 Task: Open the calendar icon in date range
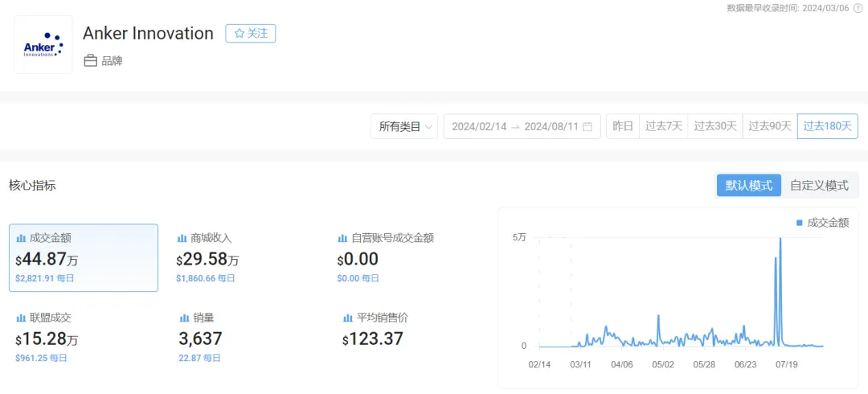click(x=588, y=126)
